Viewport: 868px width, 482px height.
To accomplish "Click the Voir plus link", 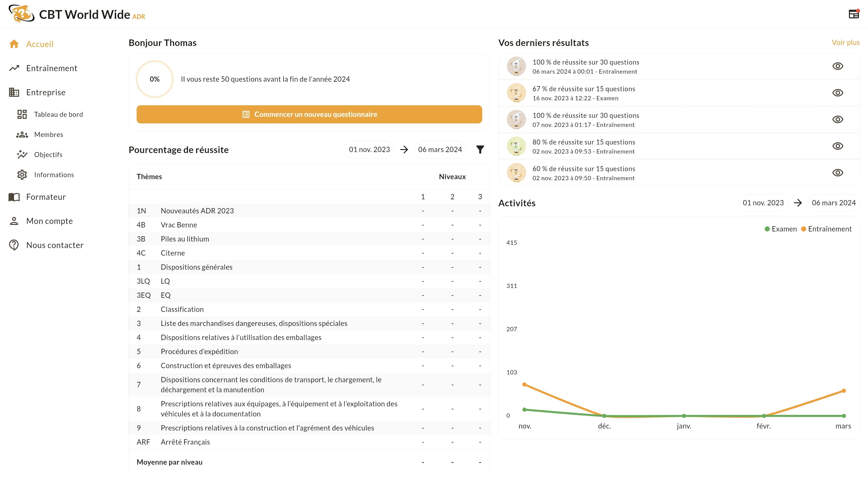I will 845,42.
